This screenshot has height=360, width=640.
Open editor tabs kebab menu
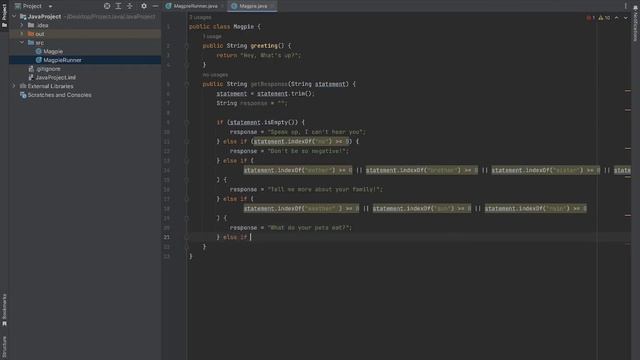(x=625, y=6)
